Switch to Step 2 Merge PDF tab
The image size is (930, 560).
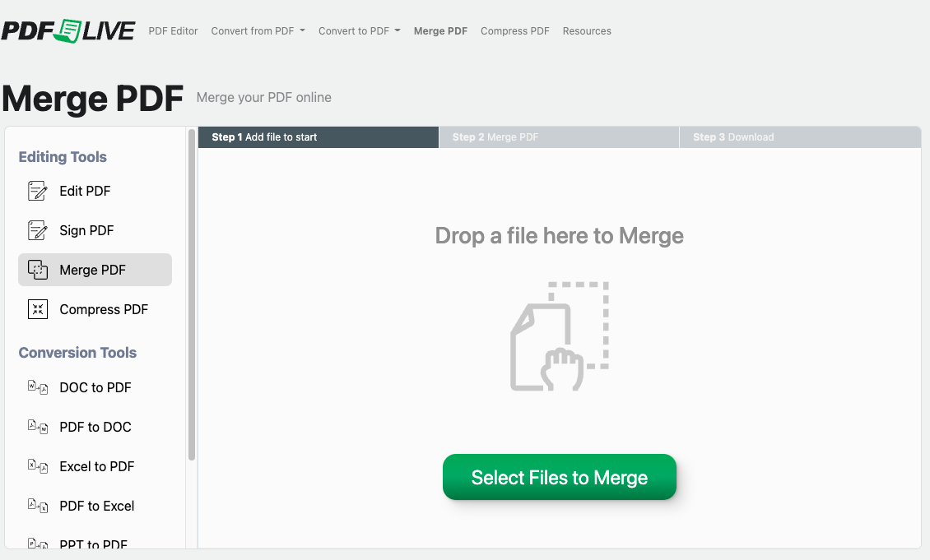(560, 137)
